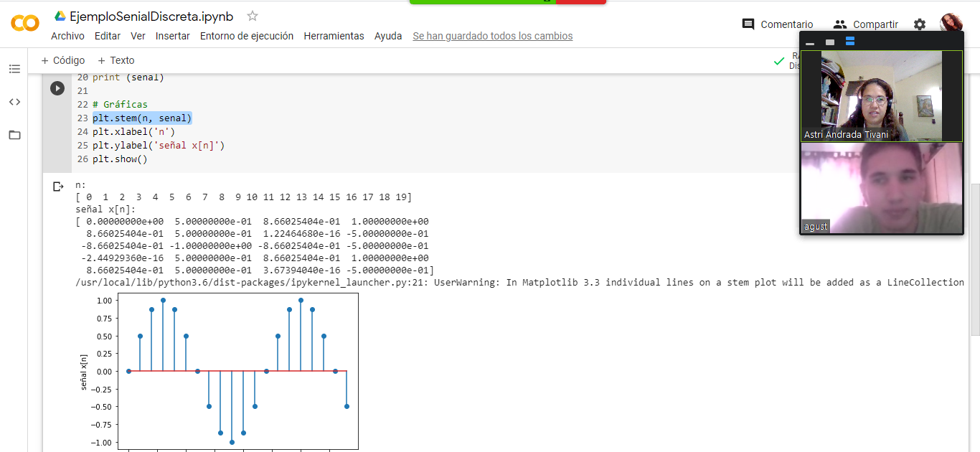Expand the Herramientas menu
980x452 pixels.
point(334,36)
